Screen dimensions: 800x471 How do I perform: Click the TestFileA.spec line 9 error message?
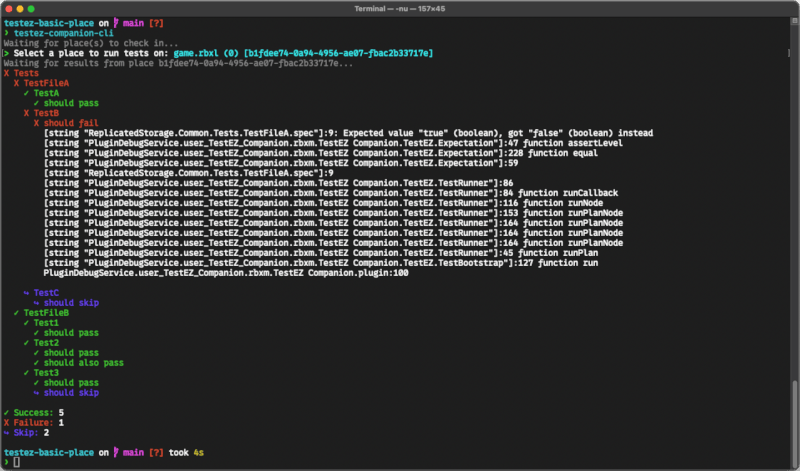[348, 133]
